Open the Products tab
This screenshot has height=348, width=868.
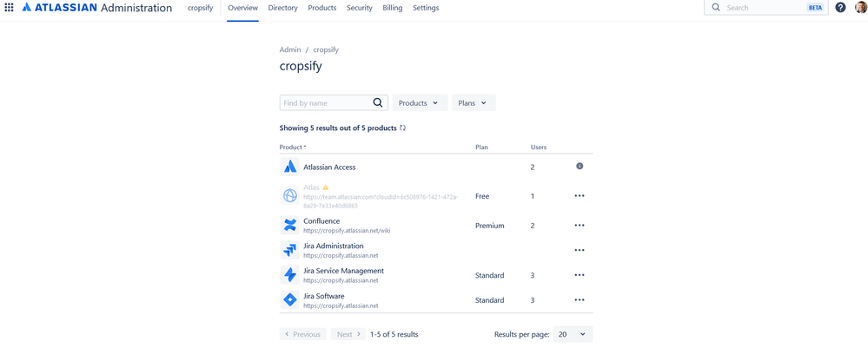coord(322,8)
